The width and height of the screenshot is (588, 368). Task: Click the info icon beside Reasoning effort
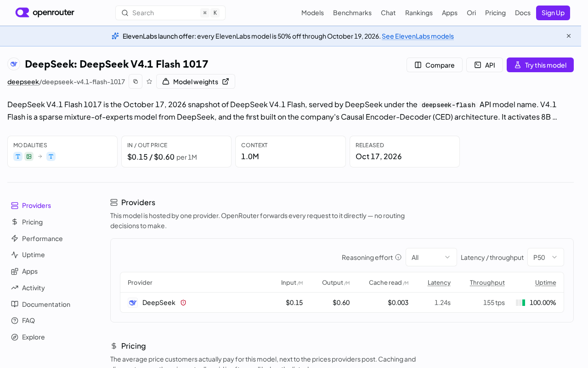(x=398, y=257)
